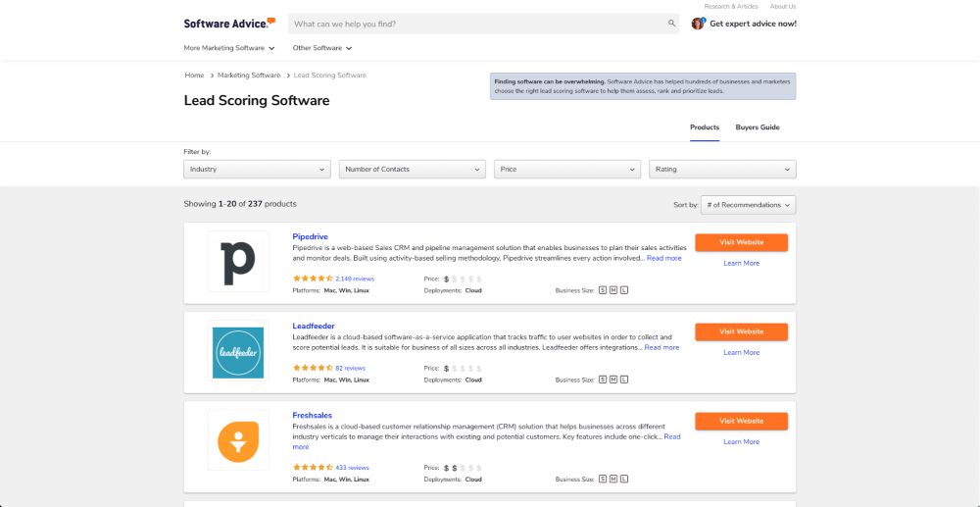The width and height of the screenshot is (980, 507).
Task: Click Freshsales star rating
Action: [x=313, y=468]
